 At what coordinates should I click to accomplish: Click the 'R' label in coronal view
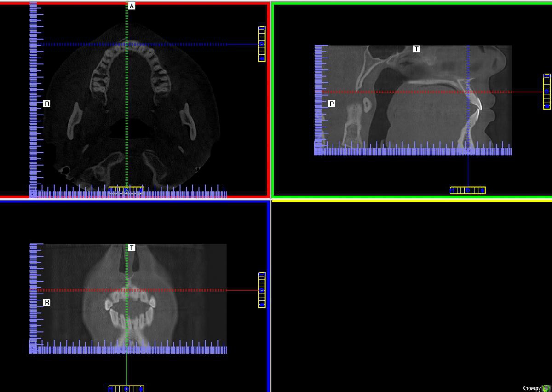46,303
